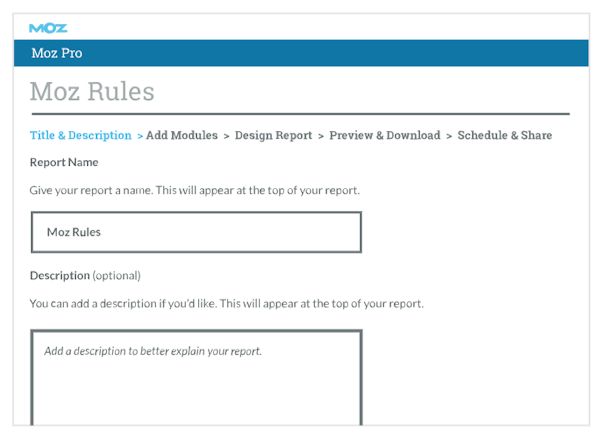Jump to the Schedule & Share step
The image size is (600, 439).
[505, 136]
